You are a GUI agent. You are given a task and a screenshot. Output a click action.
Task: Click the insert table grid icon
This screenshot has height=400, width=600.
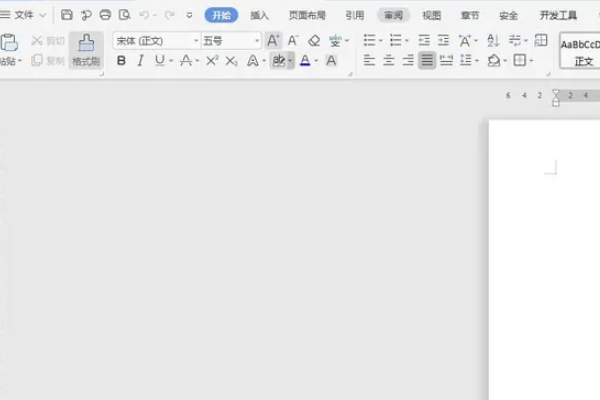[x=541, y=40]
